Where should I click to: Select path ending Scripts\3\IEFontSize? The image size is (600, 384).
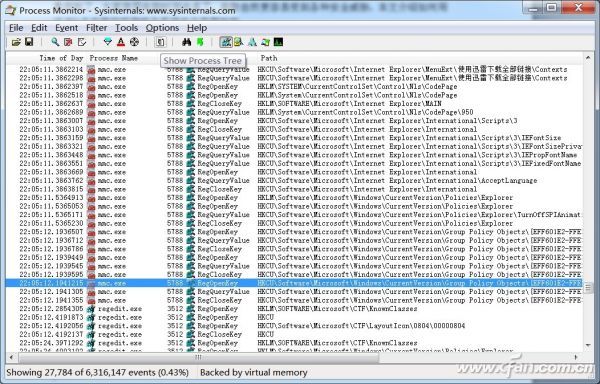tap(409, 138)
